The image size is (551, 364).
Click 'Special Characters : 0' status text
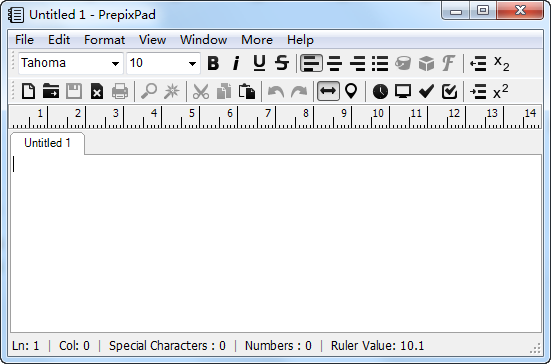point(167,346)
